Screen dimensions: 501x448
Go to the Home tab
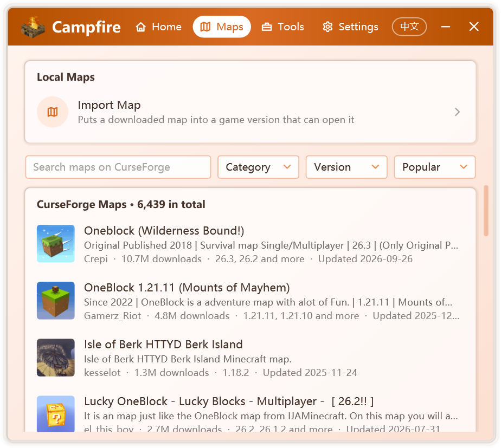coord(158,27)
